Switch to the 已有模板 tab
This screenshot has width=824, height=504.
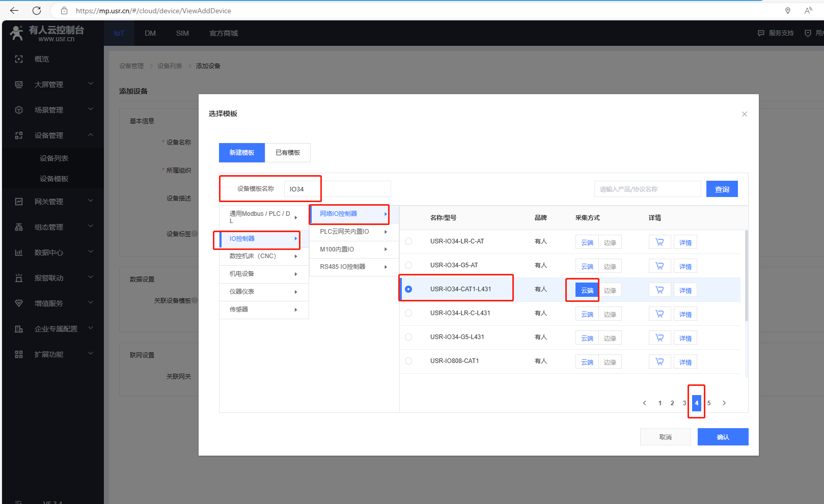(x=288, y=153)
